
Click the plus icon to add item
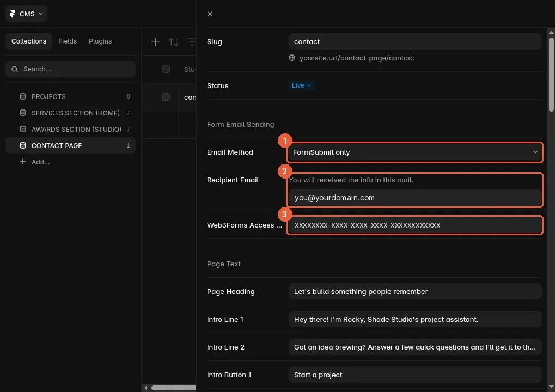[x=155, y=42]
